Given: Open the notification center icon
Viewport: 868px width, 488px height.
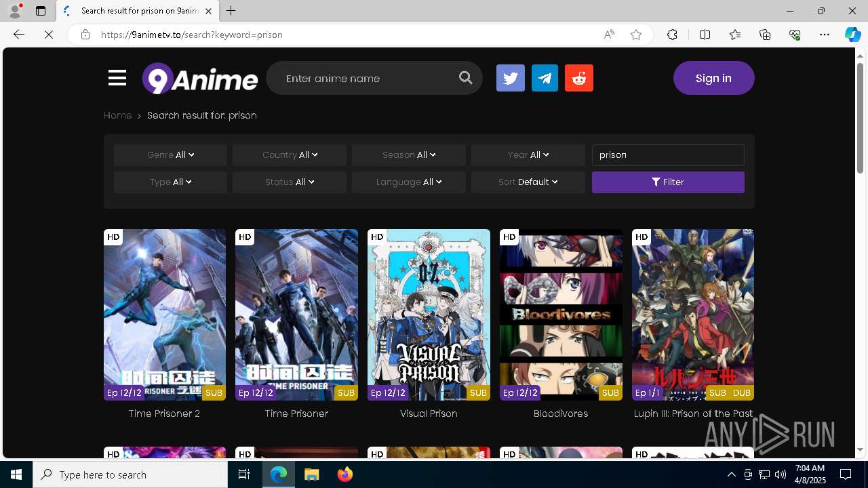Looking at the screenshot, I should pos(846,474).
